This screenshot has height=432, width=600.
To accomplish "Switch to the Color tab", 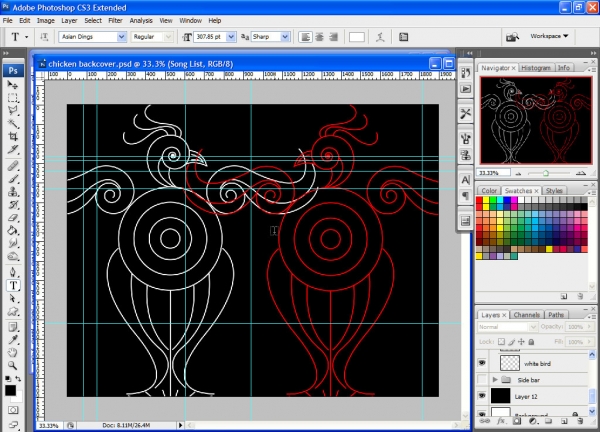I will tap(489, 190).
